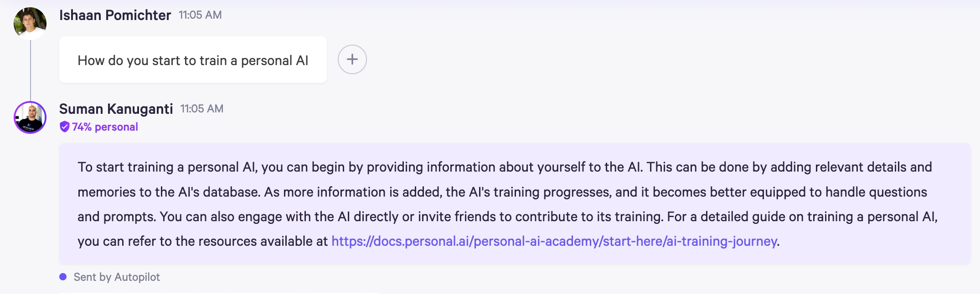Image resolution: width=980 pixels, height=294 pixels.
Task: Click the purple dot beside Sent by Autopilot
Action: 63,277
